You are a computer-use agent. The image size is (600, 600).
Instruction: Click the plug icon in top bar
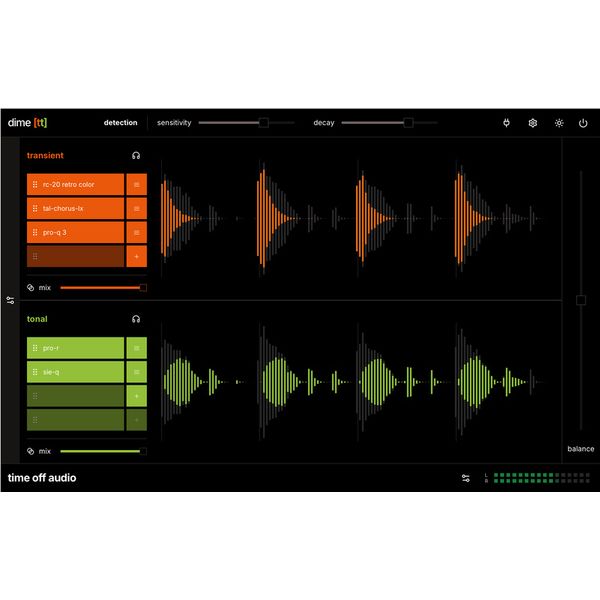(507, 123)
